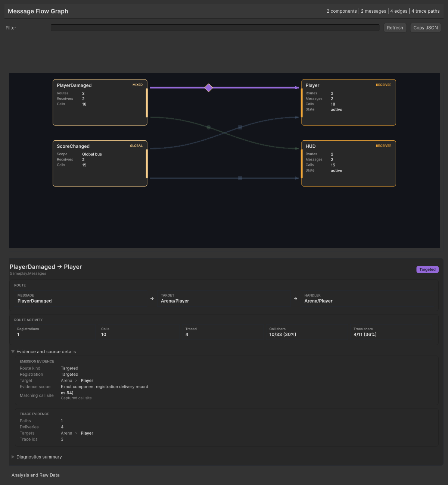Click 'Player' in Trace Evidence Targets path
Screen dimensions: 448x485
[87, 433]
